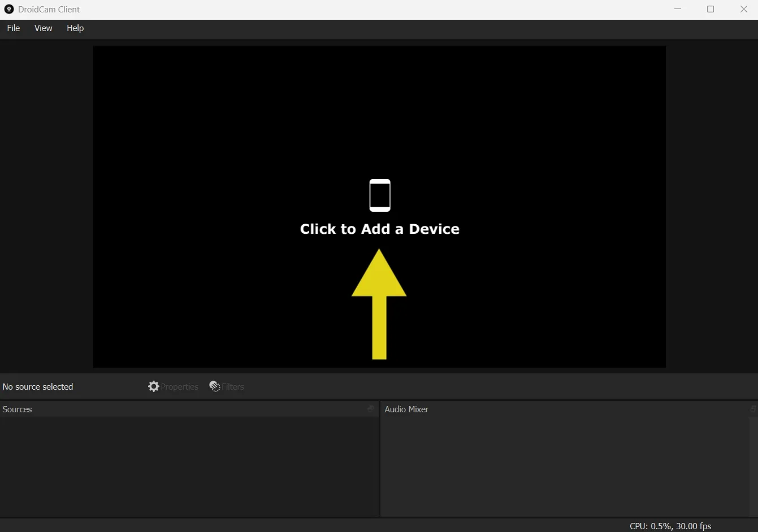
Task: Click the CPU and fps status readout
Action: click(x=670, y=526)
